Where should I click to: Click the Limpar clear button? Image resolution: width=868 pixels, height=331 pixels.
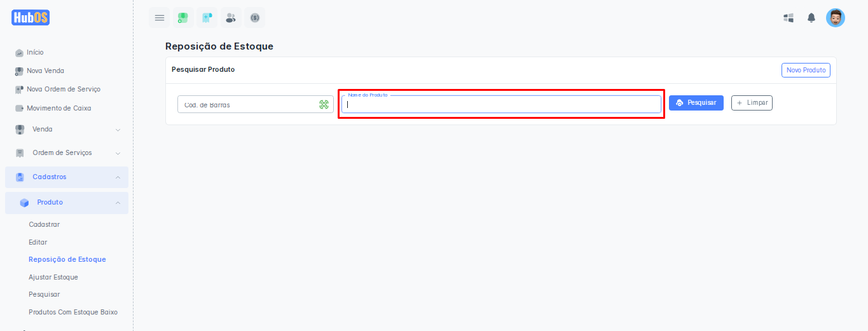click(752, 103)
